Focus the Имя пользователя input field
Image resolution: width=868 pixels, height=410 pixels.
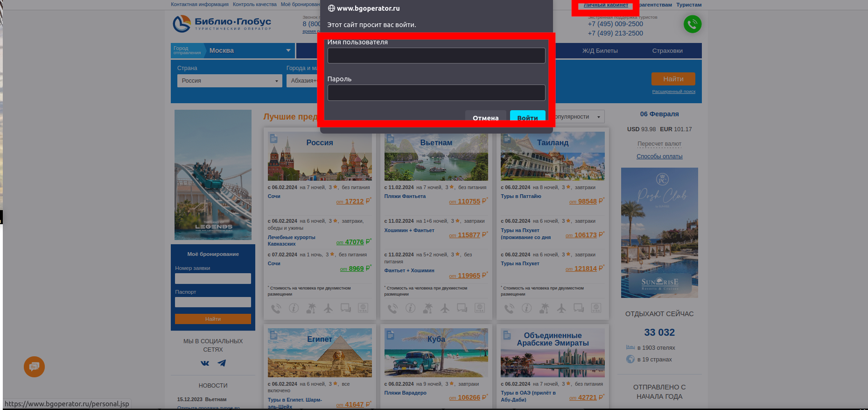point(436,56)
